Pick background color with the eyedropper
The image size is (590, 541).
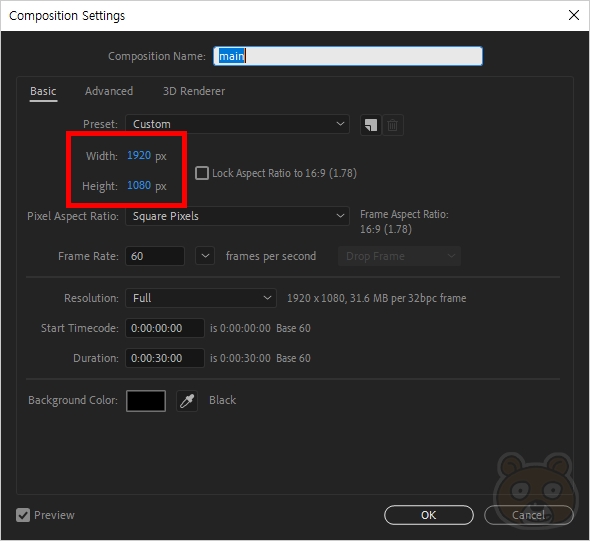coord(187,401)
